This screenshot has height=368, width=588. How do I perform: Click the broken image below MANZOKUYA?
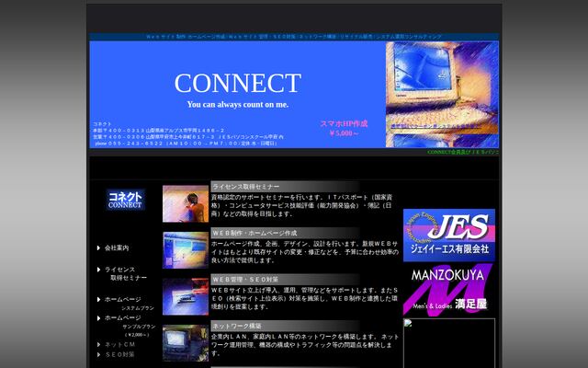coord(449,343)
